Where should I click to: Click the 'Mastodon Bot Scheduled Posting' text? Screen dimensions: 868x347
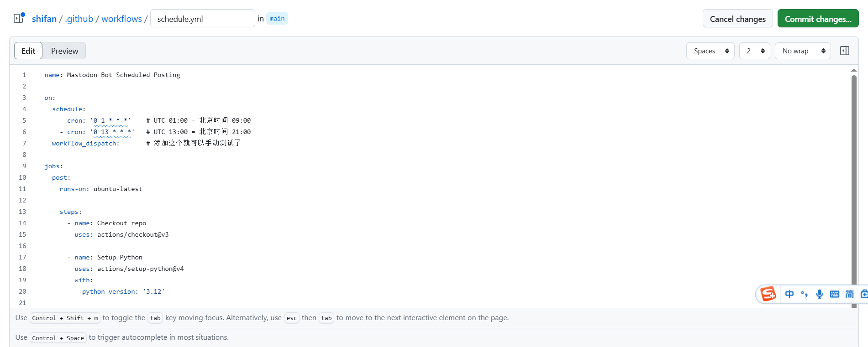pyautogui.click(x=123, y=75)
